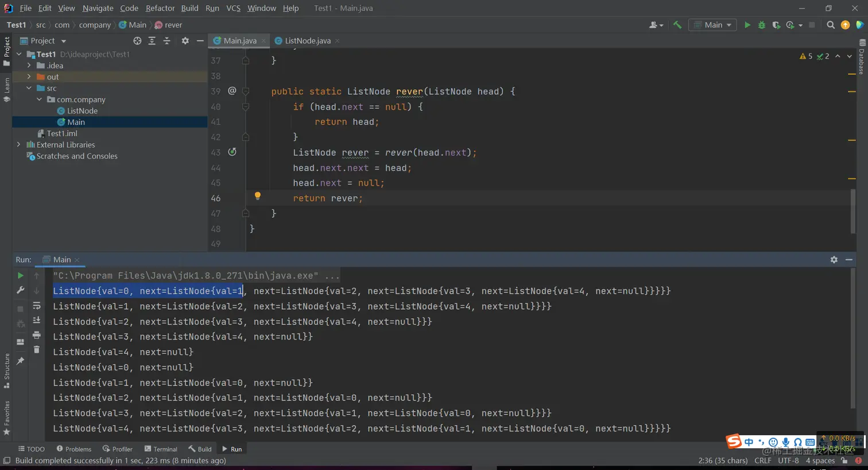Image resolution: width=868 pixels, height=470 pixels.
Task: Open the Run panel settings gear
Action: click(x=834, y=260)
